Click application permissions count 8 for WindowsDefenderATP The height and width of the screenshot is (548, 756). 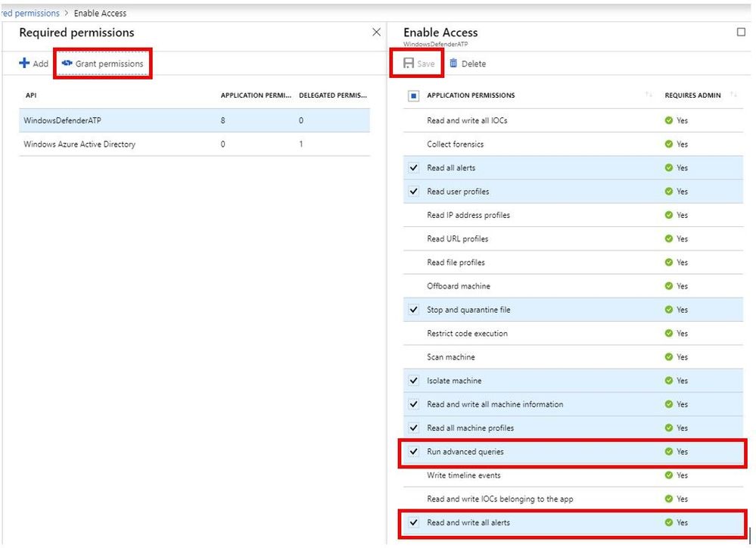tap(222, 120)
